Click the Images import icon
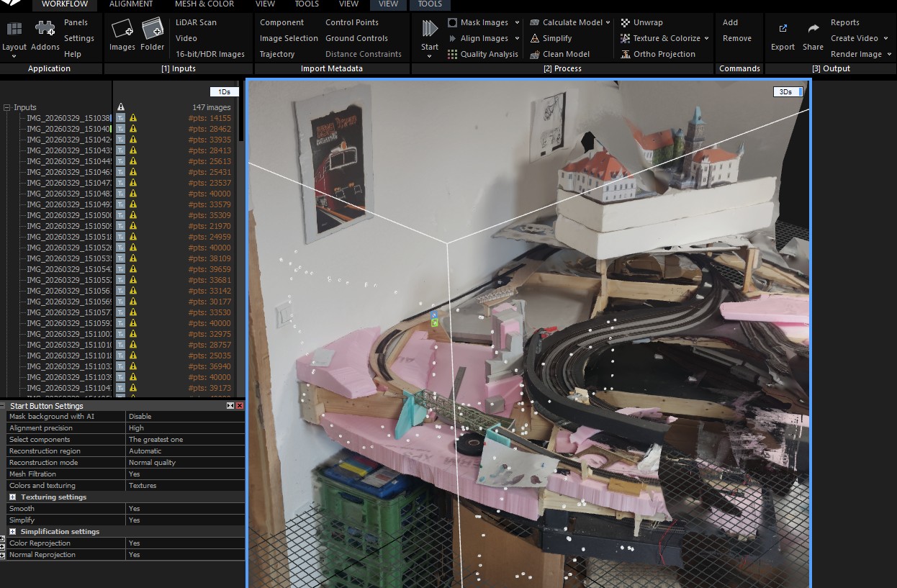 tap(122, 30)
